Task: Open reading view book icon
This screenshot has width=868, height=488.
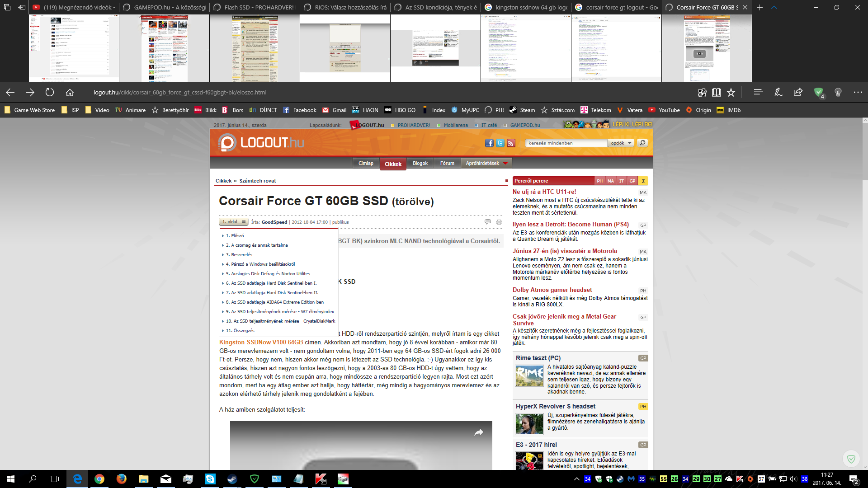Action: tap(717, 92)
